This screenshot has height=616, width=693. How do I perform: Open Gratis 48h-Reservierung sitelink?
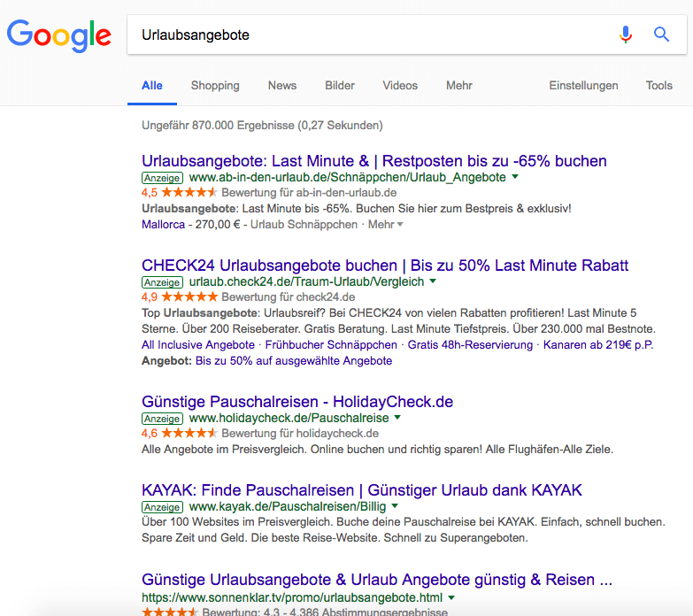point(470,344)
